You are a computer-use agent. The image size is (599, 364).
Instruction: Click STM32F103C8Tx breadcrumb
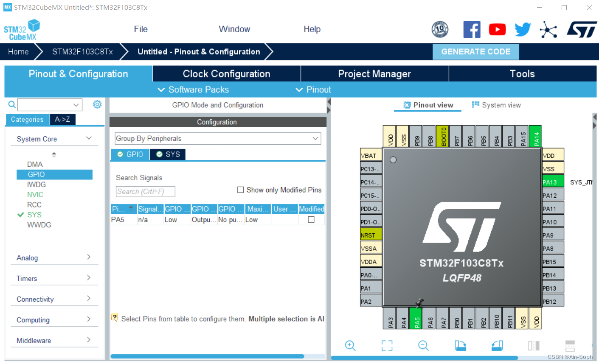click(82, 52)
